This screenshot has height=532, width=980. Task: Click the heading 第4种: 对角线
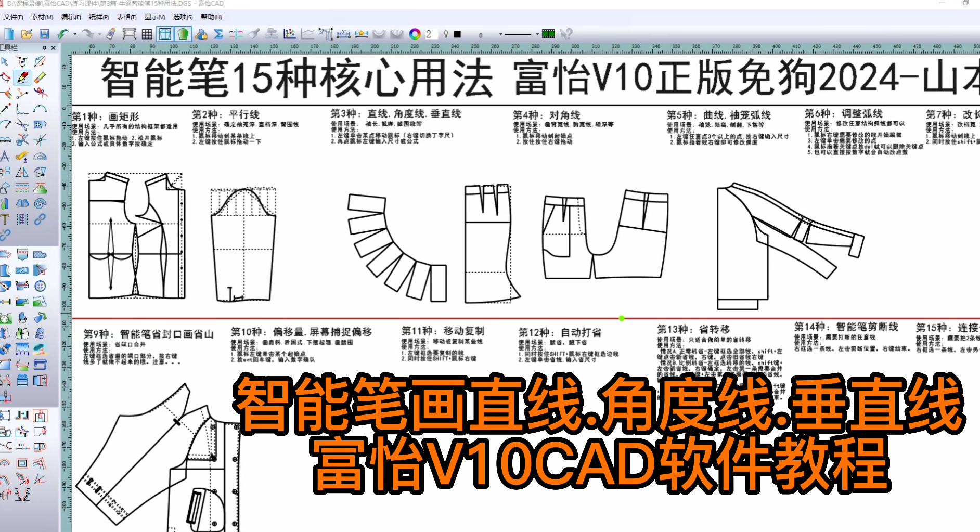[x=546, y=115]
